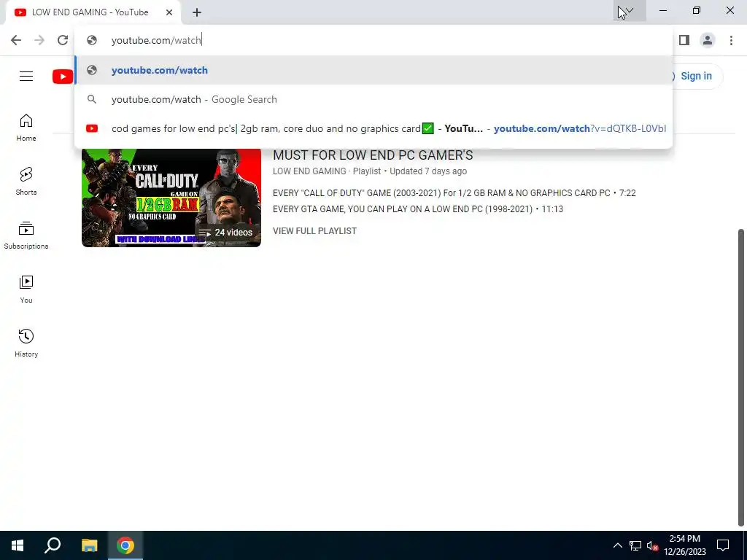This screenshot has height=560, width=747.
Task: Open the Windows notification center
Action: [x=723, y=545]
